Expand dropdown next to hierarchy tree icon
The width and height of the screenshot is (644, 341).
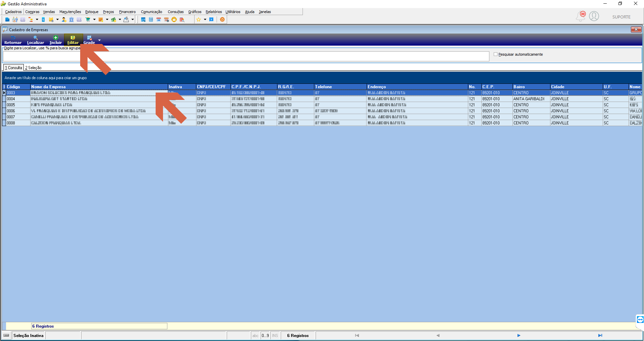click(37, 20)
